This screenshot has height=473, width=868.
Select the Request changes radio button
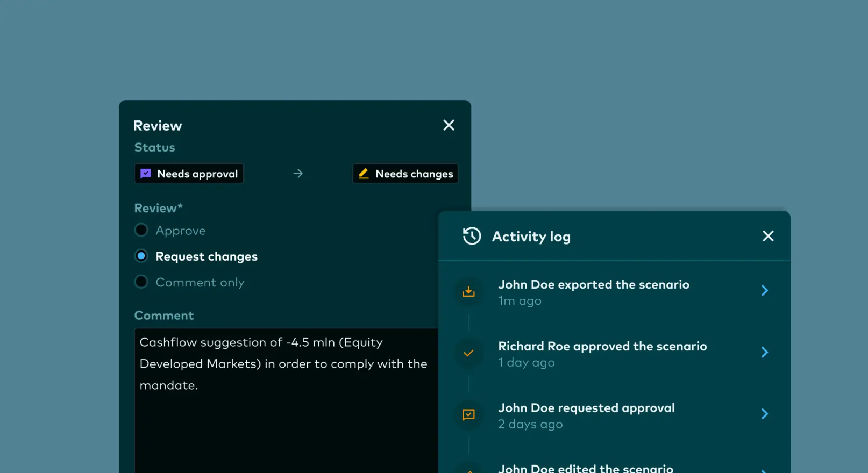click(141, 256)
